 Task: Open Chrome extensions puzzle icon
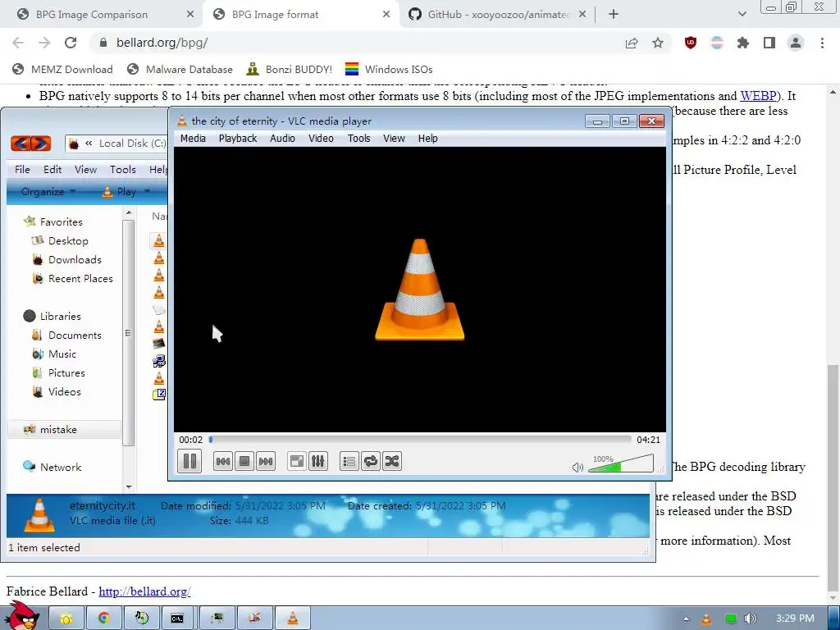pos(742,43)
